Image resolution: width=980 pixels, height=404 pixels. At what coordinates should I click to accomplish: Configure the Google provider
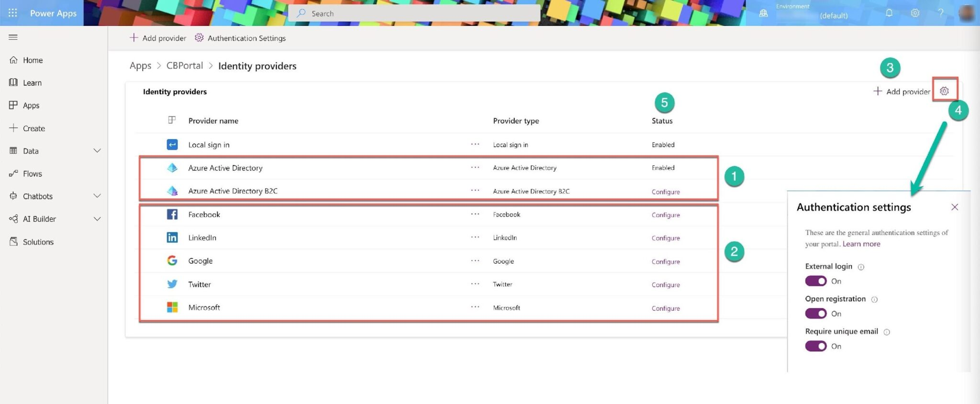(x=666, y=261)
